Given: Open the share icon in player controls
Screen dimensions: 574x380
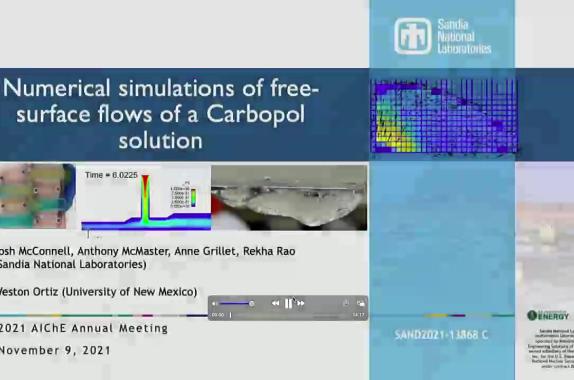Looking at the screenshot, I should tap(346, 303).
